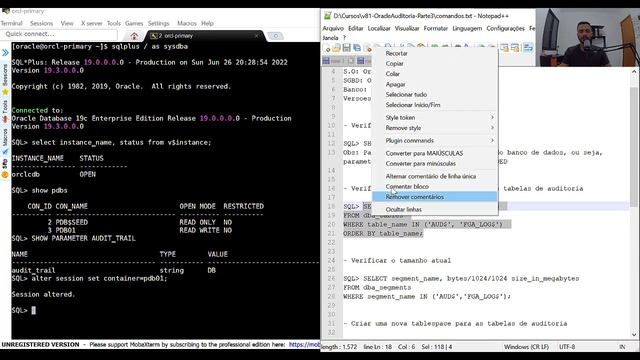Click line 27 'FROM dba_segments' text

377,287
